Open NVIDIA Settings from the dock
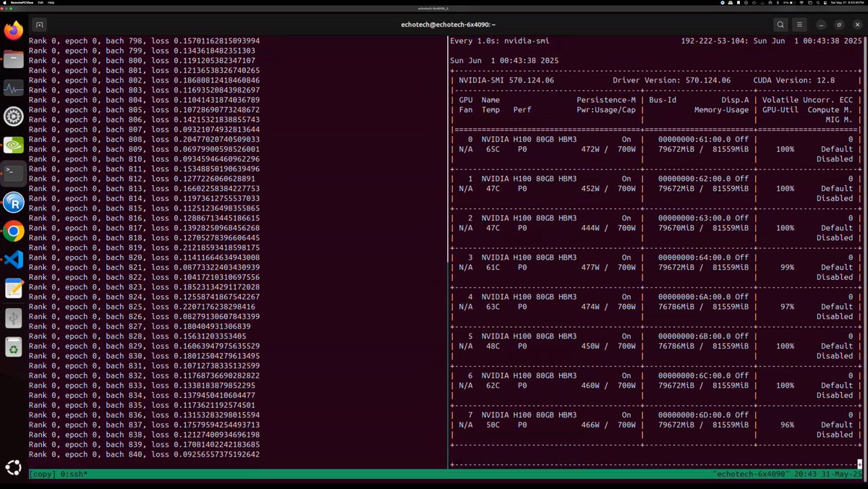This screenshot has height=489, width=868. tap(14, 145)
